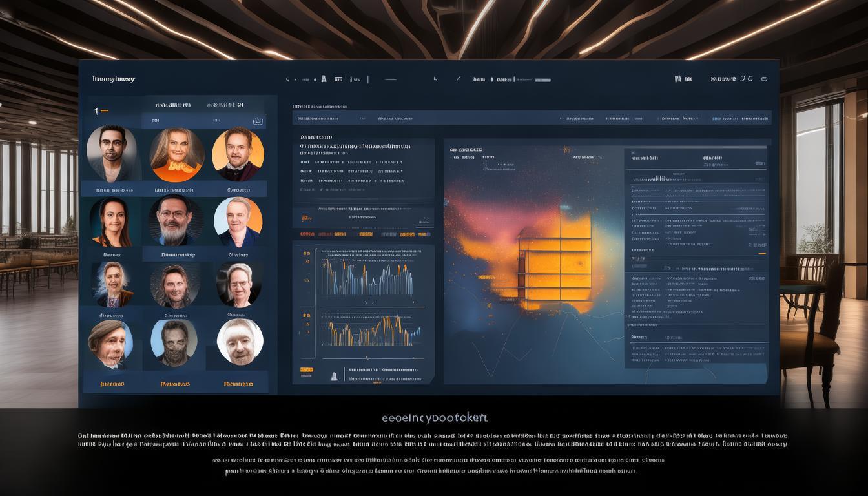The image size is (868, 496).
Task: Click the L-shaped corner icon in the top toolbar
Action: [x=435, y=79]
